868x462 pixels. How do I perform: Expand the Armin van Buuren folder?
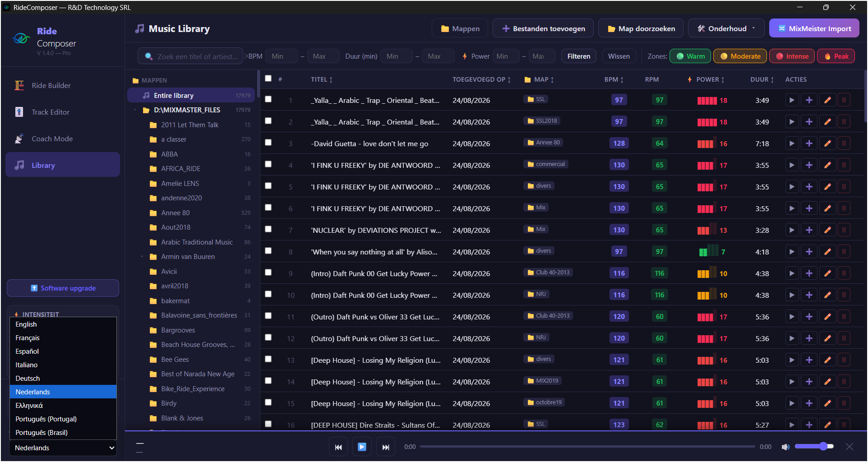click(142, 257)
